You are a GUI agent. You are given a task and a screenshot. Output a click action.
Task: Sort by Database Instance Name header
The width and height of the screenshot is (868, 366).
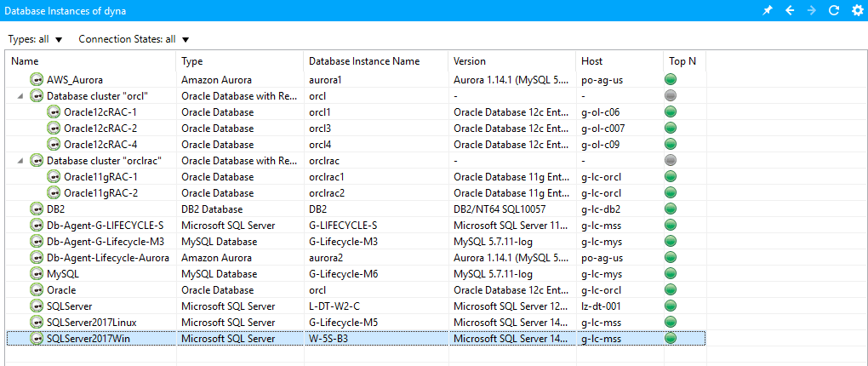tap(375, 61)
